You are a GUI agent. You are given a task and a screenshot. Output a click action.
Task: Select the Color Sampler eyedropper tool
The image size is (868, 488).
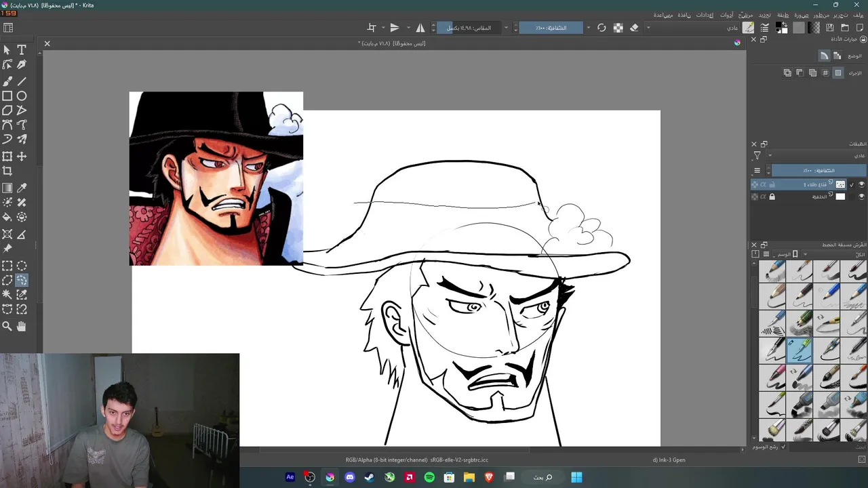click(22, 188)
